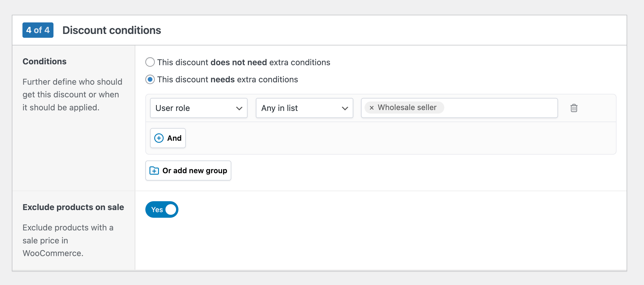Click the '4 of 4' step badge
Image resolution: width=644 pixels, height=285 pixels.
click(38, 30)
